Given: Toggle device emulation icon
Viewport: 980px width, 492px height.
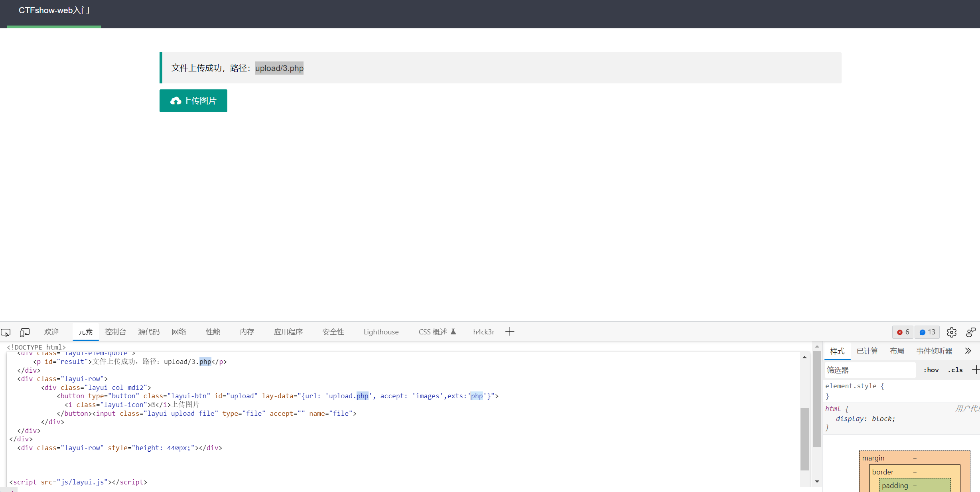Looking at the screenshot, I should point(25,332).
